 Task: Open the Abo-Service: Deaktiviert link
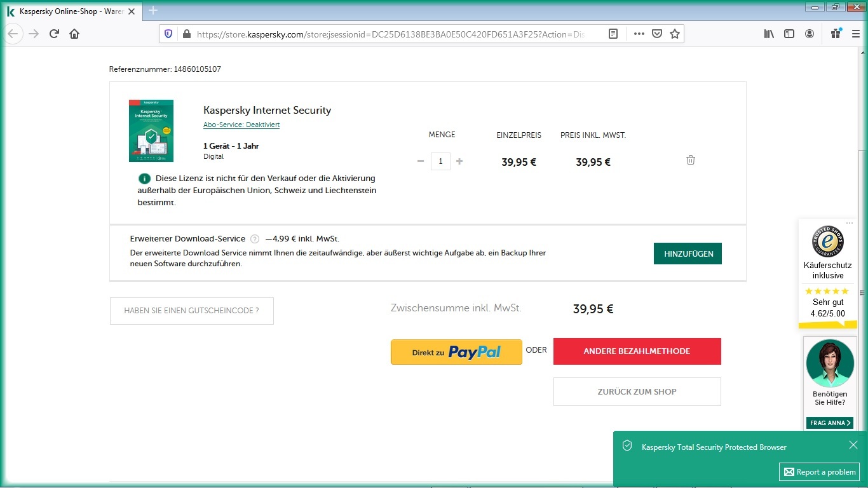click(x=241, y=125)
